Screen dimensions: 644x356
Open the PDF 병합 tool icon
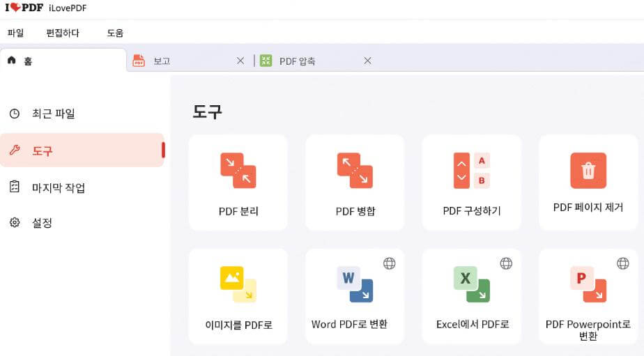click(355, 171)
